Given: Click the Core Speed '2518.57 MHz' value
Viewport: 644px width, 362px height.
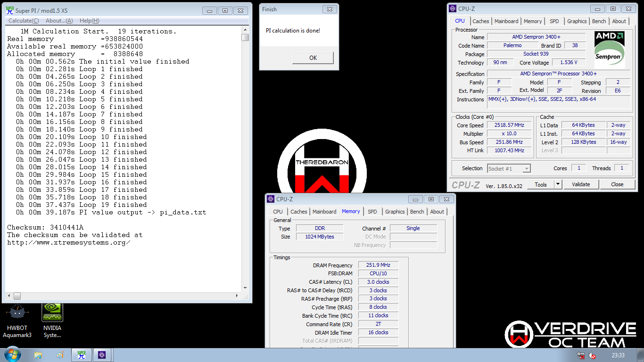Looking at the screenshot, I should click(x=509, y=125).
